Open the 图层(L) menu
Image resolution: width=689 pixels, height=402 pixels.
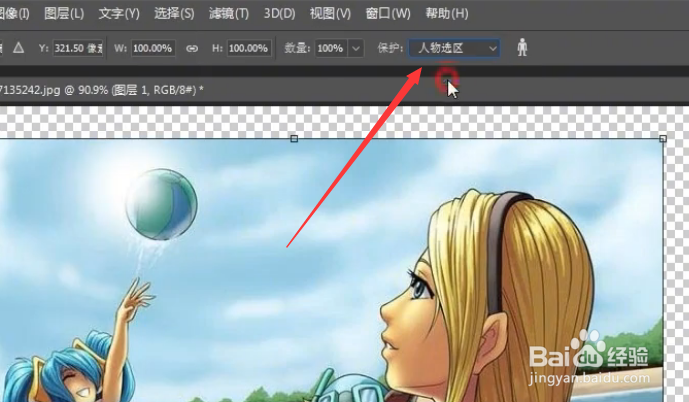coord(64,14)
